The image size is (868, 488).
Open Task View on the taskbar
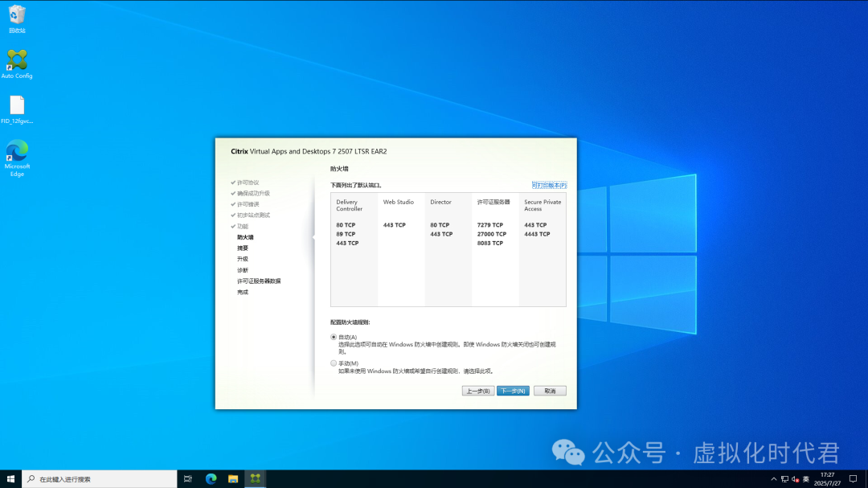coord(187,479)
